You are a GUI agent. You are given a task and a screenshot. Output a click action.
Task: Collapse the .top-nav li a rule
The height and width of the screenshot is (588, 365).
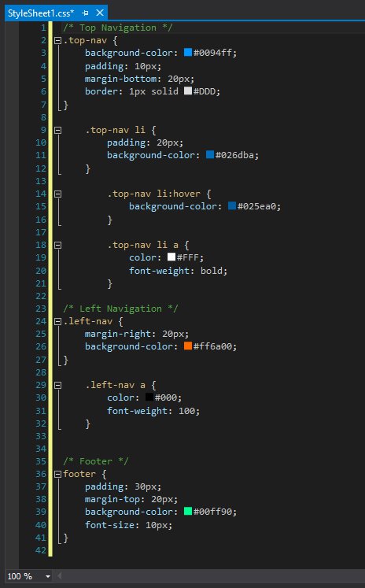pyautogui.click(x=57, y=245)
